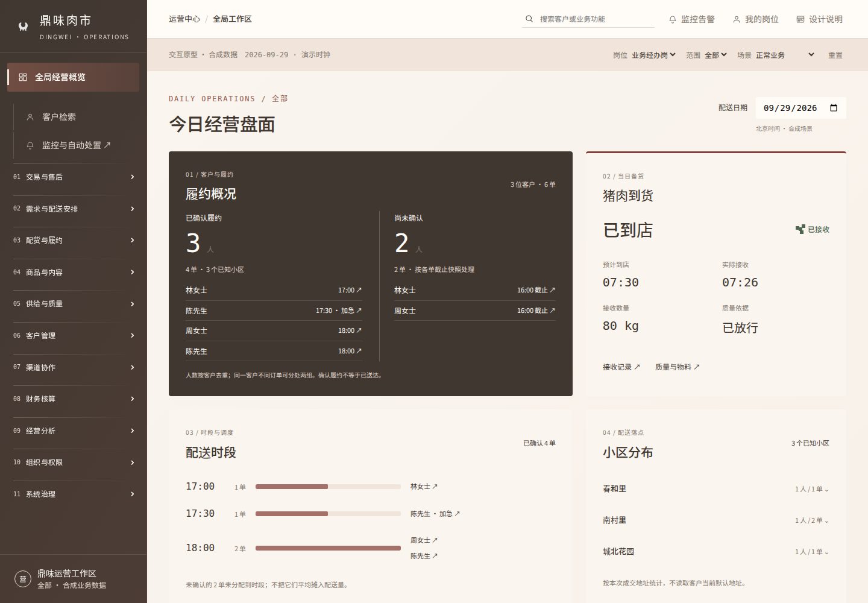Open 陈先生 17:30 加急 order

click(274, 311)
